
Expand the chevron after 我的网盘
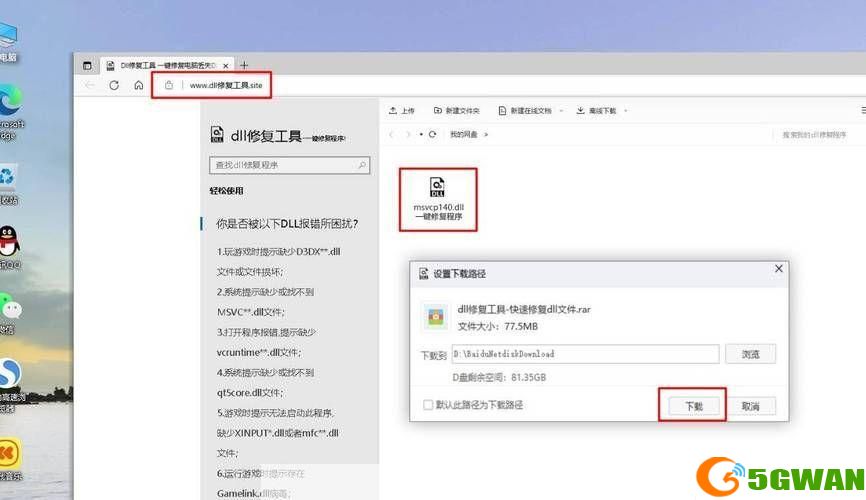(x=486, y=134)
